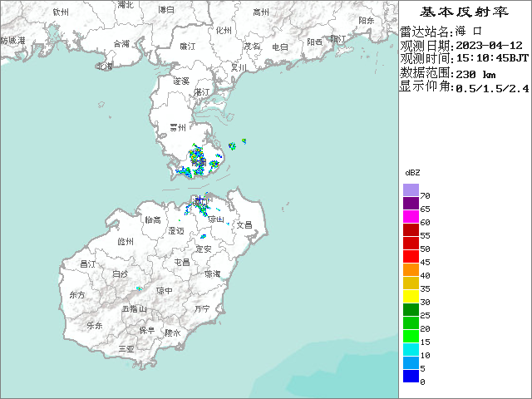The image size is (532, 399).
Task: Click the 文昌 map label
Action: tap(244, 224)
